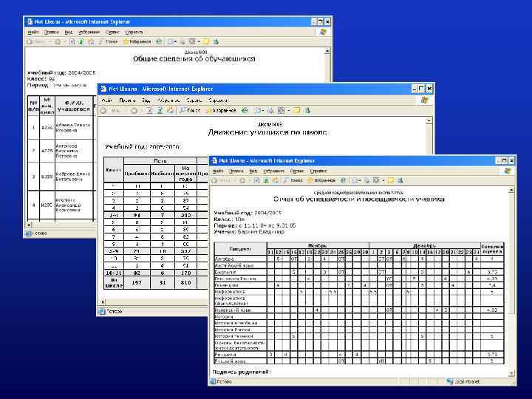532x399 pixels.
Task: Expand Mail dropdown arrow in performance report window
Action: pos(360,180)
